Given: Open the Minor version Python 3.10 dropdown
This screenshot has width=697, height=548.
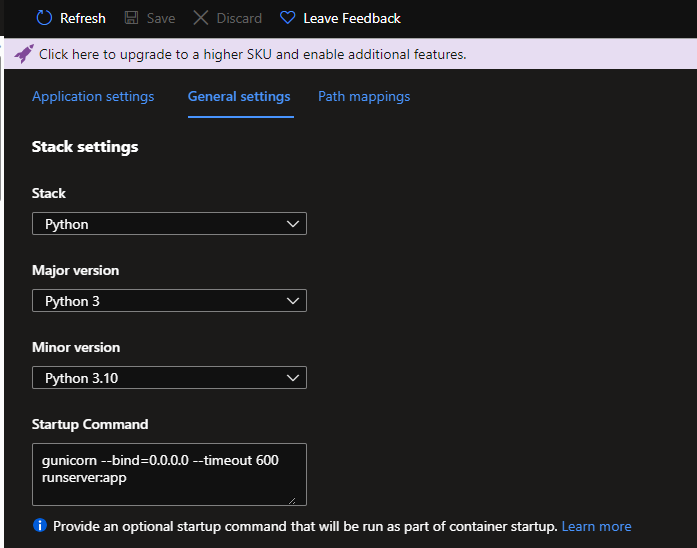Looking at the screenshot, I should pos(169,378).
